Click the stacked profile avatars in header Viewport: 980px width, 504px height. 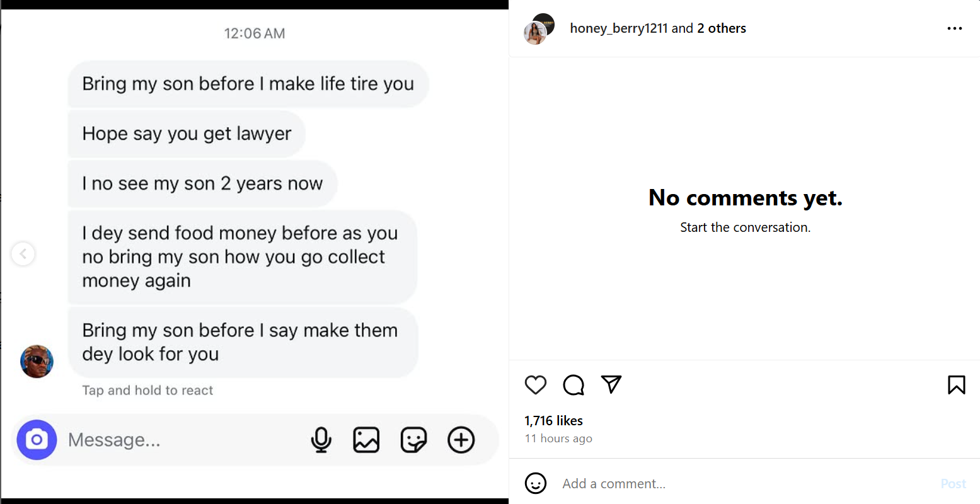point(539,29)
